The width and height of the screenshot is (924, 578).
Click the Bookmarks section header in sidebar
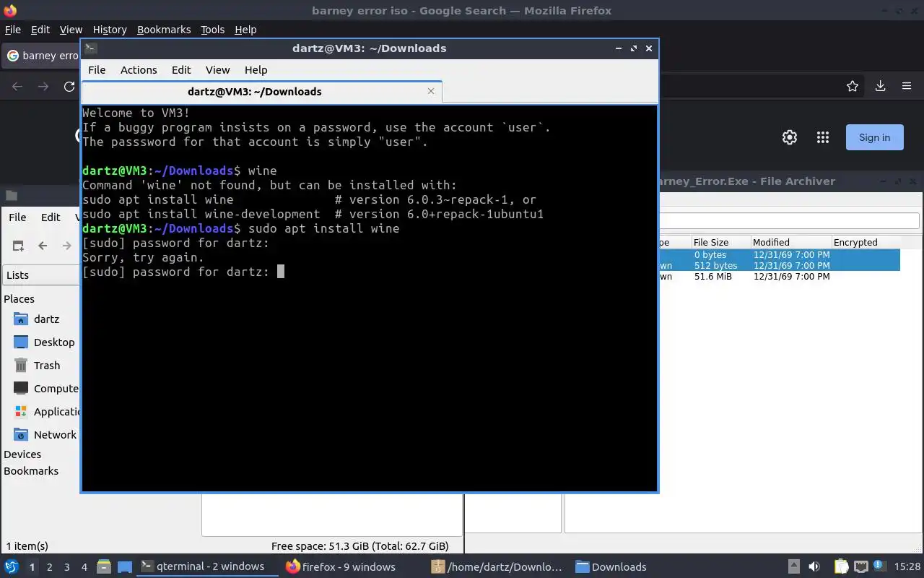31,470
